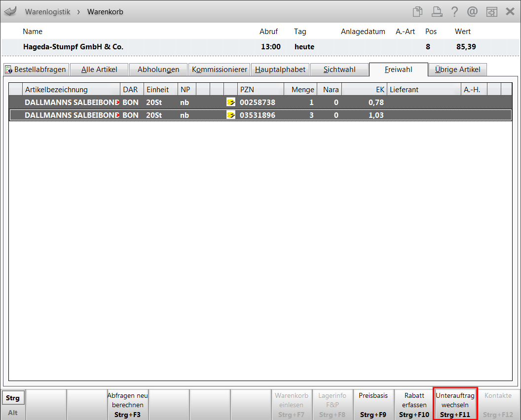This screenshot has height=420, width=521.
Task: Click the Nara column header
Action: (329, 89)
